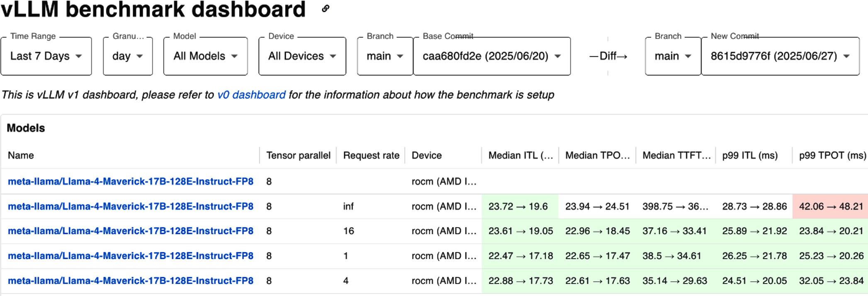Open the v0 dashboard link
Image resolution: width=868 pixels, height=296 pixels.
251,95
